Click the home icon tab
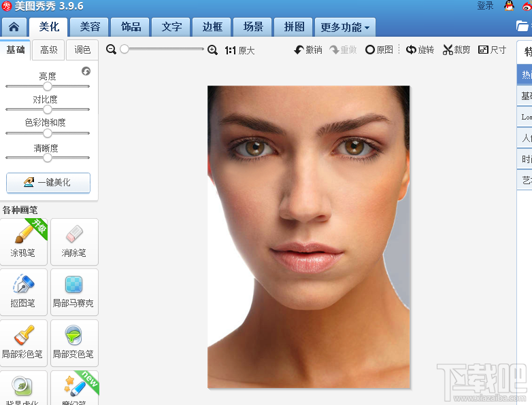 point(14,27)
